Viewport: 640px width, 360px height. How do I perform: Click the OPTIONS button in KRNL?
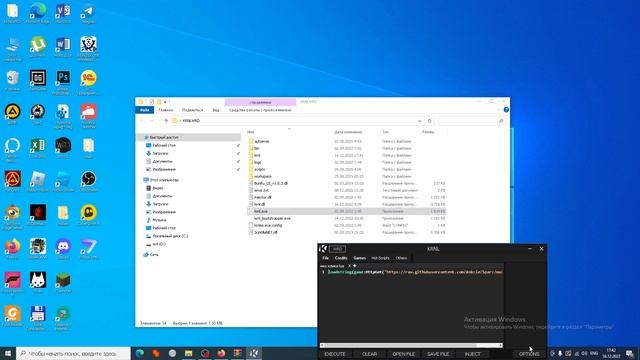(x=529, y=354)
